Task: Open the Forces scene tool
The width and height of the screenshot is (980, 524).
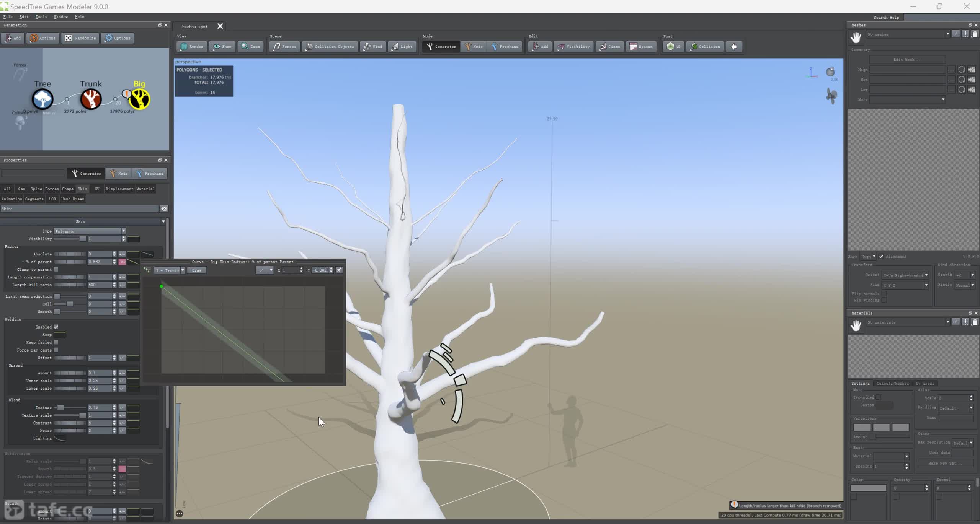Action: tap(284, 47)
